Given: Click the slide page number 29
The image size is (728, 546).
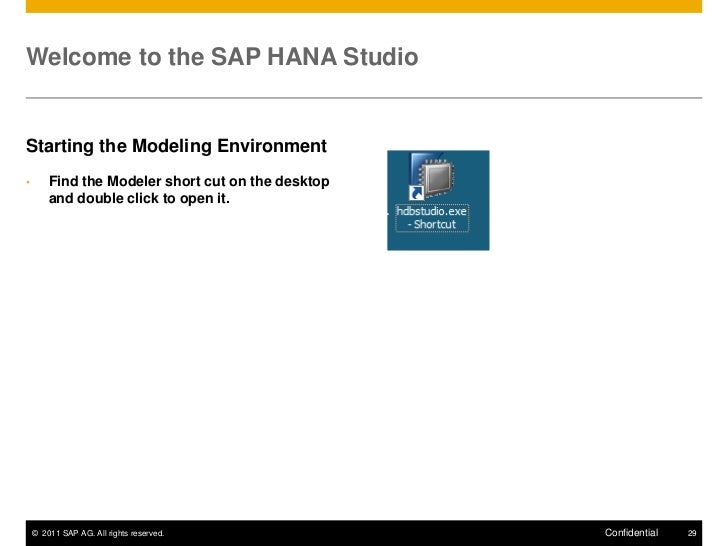Looking at the screenshot, I should tap(692, 533).
